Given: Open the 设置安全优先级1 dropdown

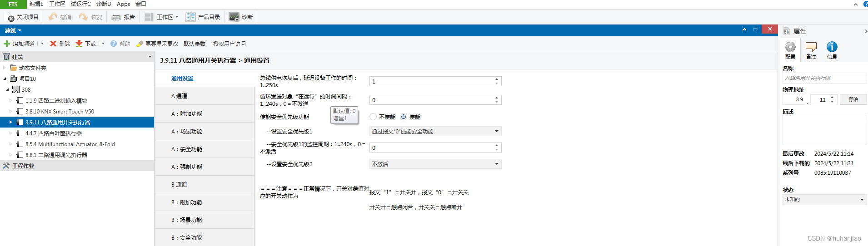Looking at the screenshot, I should (435, 131).
